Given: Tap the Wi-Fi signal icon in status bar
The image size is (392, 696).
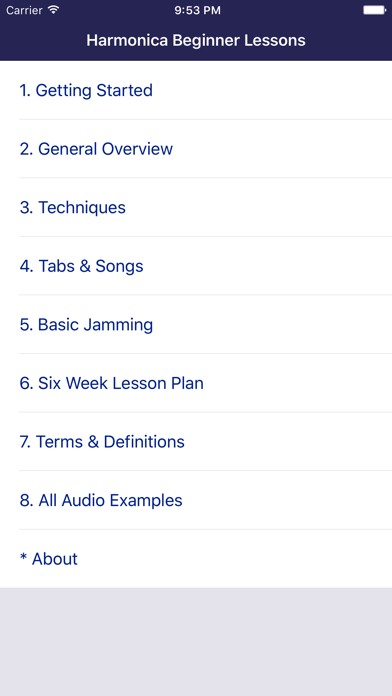Looking at the screenshot, I should [x=54, y=10].
